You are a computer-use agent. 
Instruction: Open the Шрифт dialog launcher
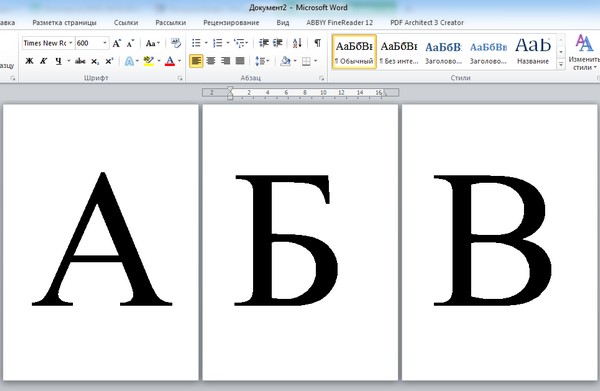[180, 78]
